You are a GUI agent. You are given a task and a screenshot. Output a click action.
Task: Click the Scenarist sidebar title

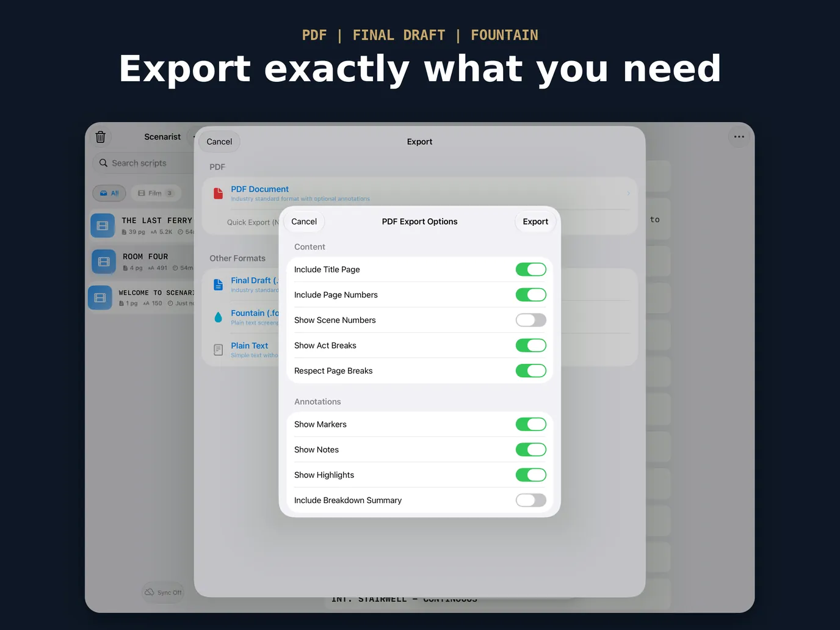tap(162, 137)
